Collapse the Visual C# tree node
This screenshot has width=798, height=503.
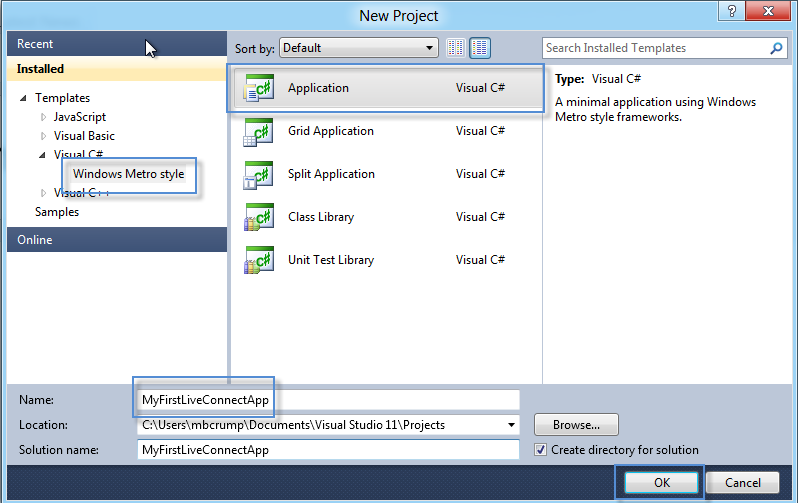pos(43,155)
